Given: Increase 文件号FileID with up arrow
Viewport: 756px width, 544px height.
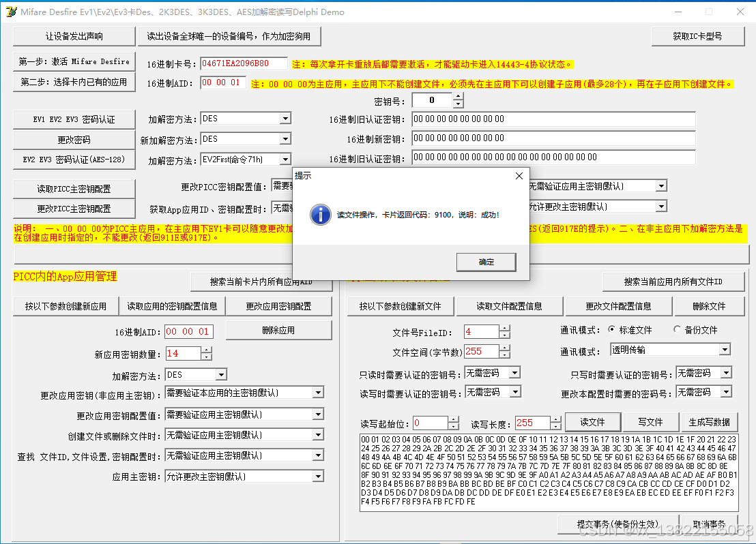Looking at the screenshot, I should (504, 328).
